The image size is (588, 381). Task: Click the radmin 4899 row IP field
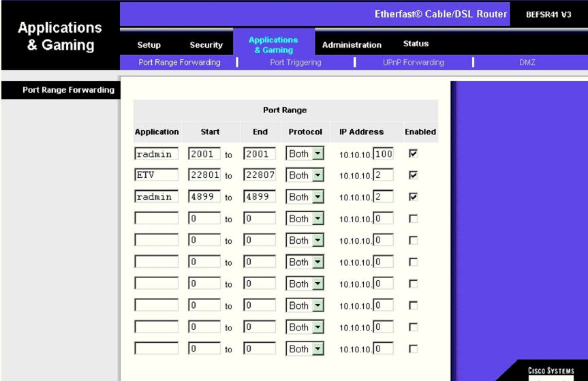383,197
